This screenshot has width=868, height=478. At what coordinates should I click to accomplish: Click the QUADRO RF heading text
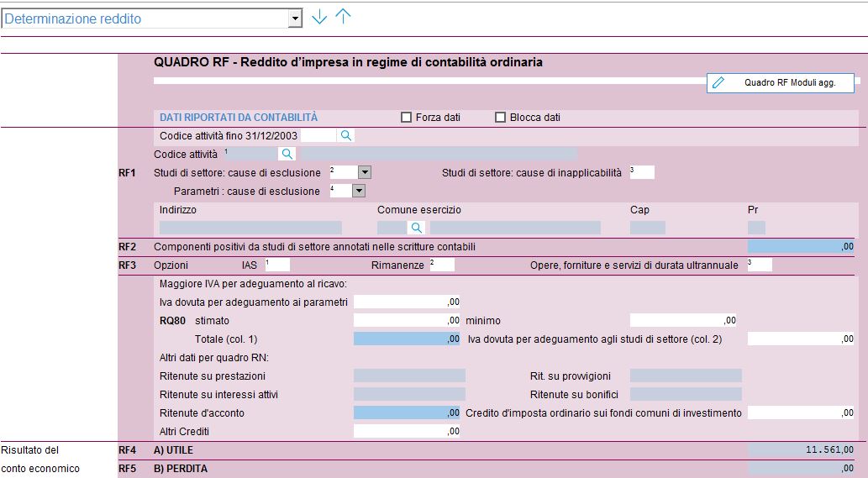[x=348, y=62]
